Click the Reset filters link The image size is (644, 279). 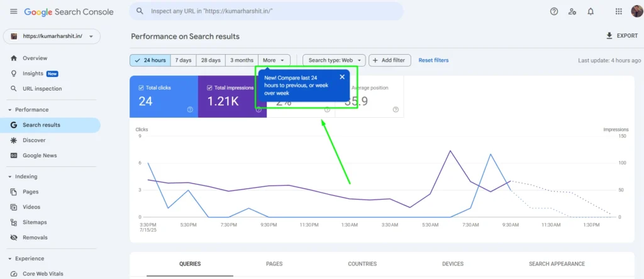coord(433,60)
